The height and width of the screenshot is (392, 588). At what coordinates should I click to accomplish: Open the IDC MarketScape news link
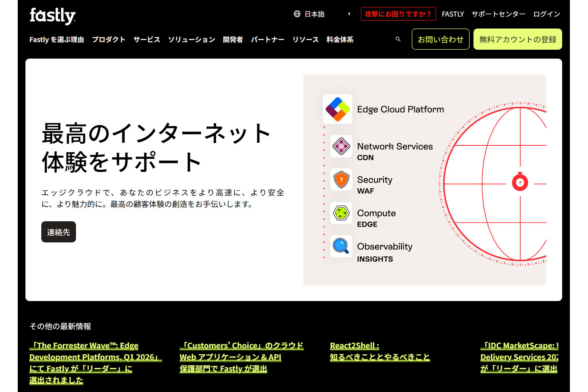519,357
